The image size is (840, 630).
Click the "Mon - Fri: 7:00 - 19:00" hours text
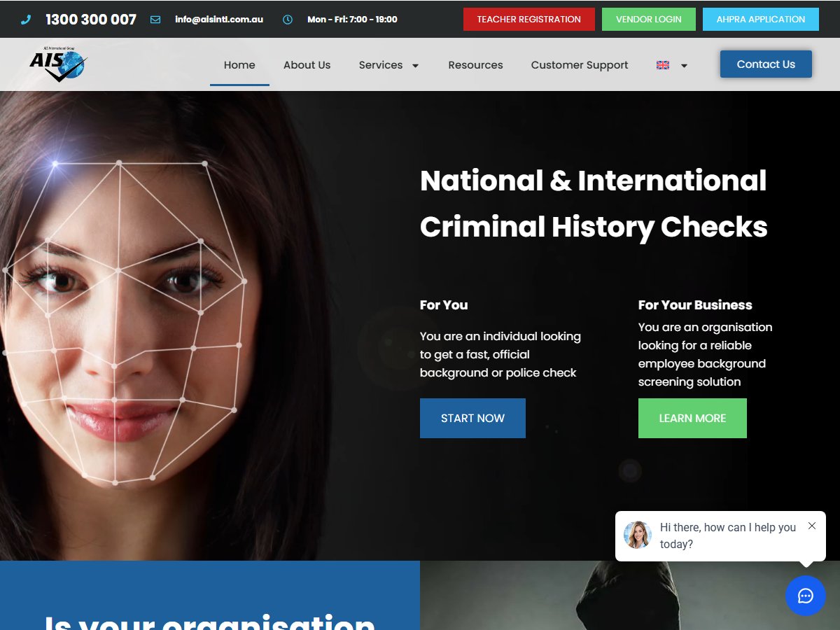(352, 20)
